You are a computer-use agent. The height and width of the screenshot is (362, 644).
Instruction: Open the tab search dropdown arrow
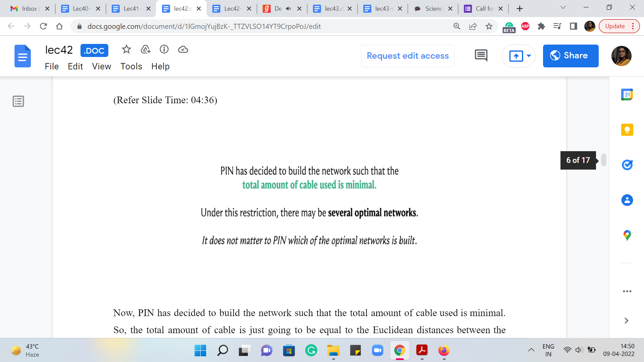coord(563,7)
